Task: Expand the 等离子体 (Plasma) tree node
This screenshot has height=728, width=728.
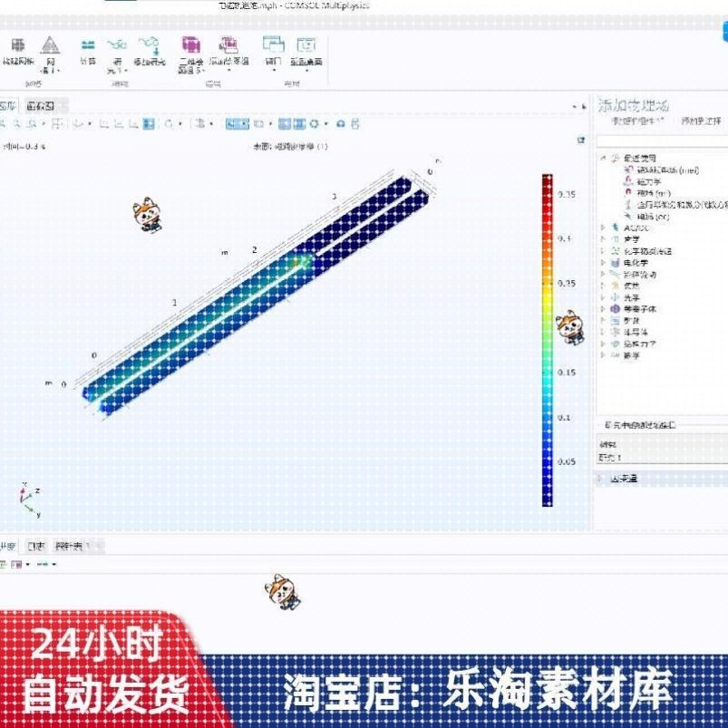Action: click(602, 309)
